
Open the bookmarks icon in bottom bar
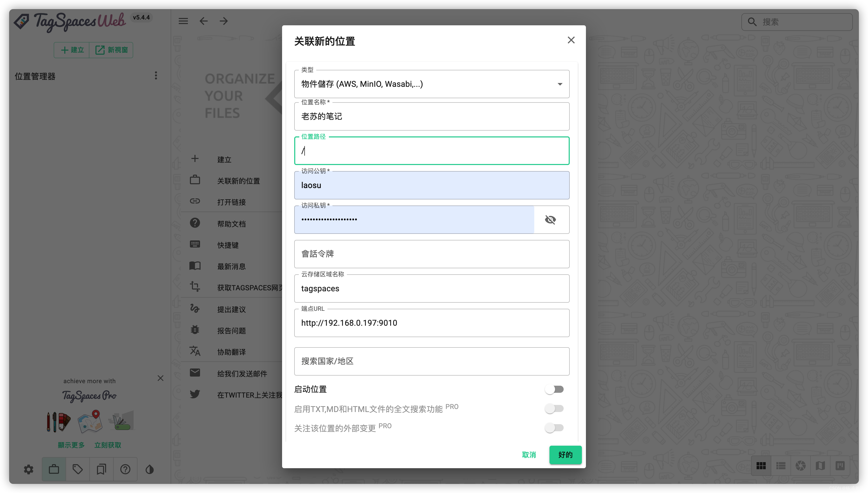[101, 469]
